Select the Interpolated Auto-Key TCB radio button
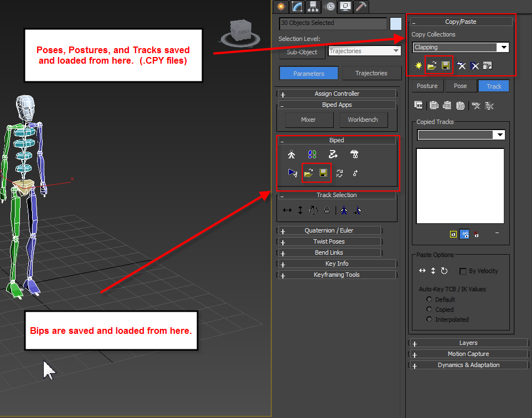This screenshot has width=532, height=418. click(x=429, y=319)
